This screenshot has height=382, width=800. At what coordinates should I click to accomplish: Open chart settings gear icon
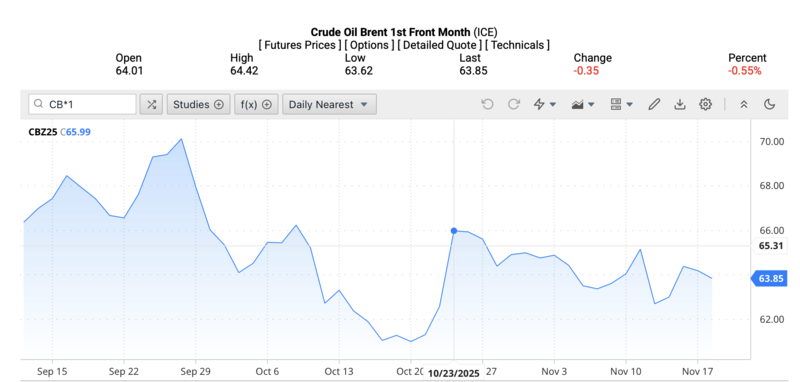[705, 105]
